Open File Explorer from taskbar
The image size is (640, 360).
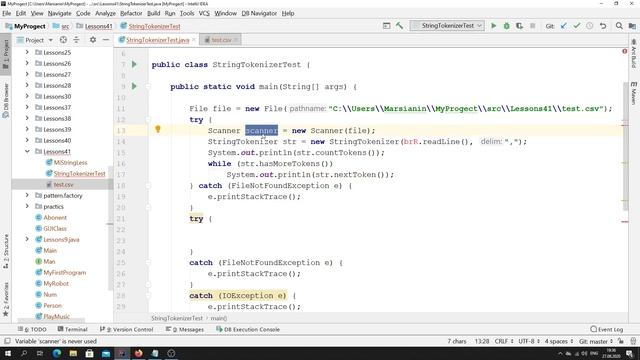pyautogui.click(x=73, y=353)
